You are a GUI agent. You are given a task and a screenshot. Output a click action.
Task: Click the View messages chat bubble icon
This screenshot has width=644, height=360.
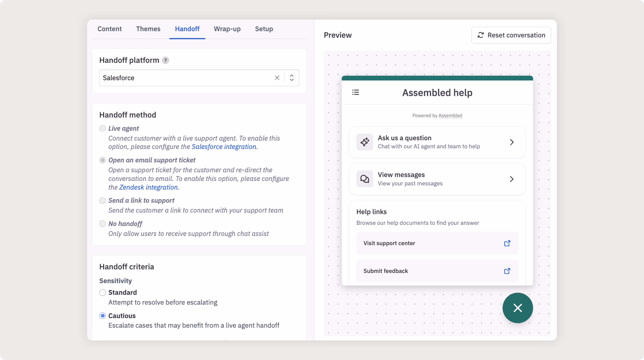pyautogui.click(x=365, y=179)
